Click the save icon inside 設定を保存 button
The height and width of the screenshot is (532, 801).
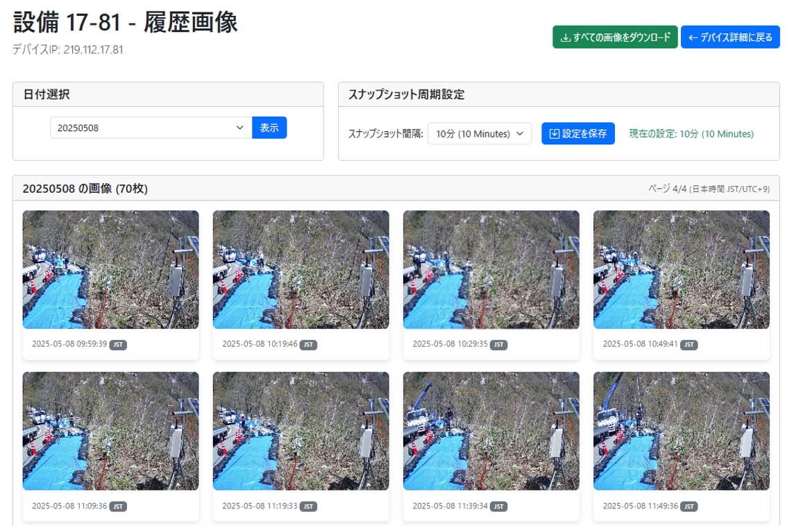point(555,133)
